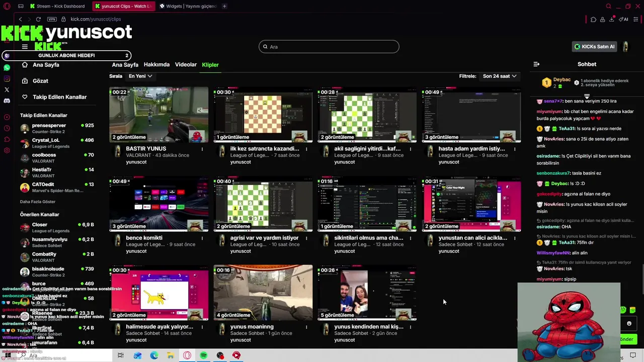The height and width of the screenshot is (362, 644).
Task: Switch to the Hakkımda tab
Action: pyautogui.click(x=156, y=65)
